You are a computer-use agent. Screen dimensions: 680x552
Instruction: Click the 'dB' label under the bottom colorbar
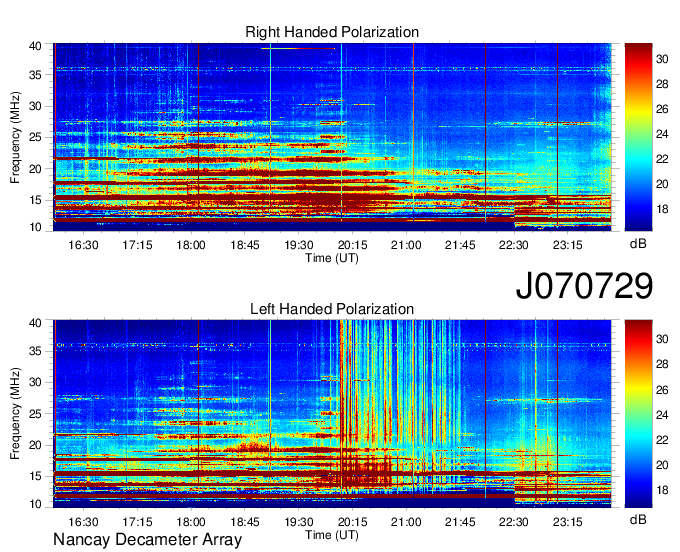click(x=638, y=519)
